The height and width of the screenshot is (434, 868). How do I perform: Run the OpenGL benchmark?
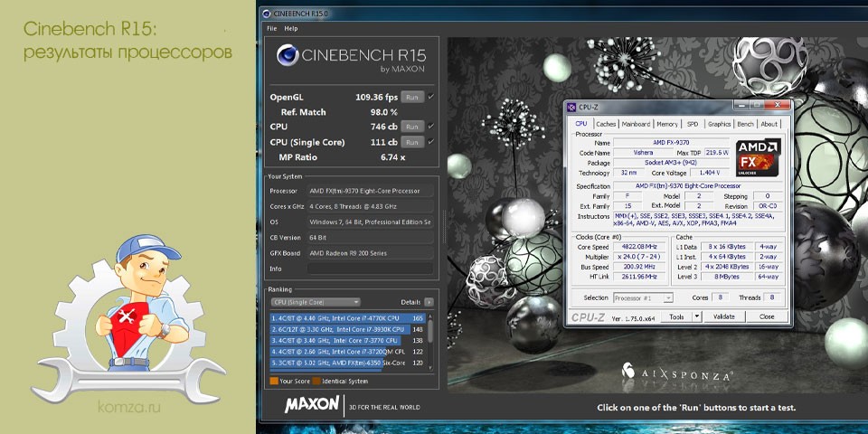(412, 97)
